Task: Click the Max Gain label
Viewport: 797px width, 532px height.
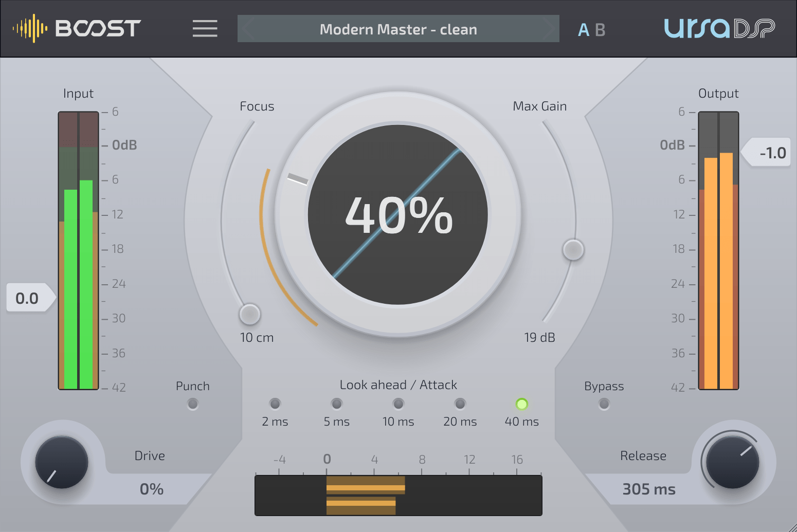Action: click(x=540, y=106)
